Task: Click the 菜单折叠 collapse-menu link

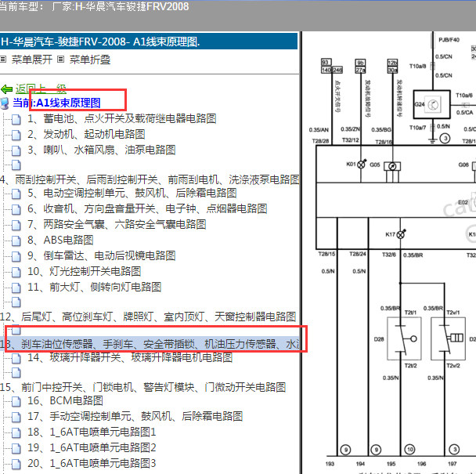Action: click(89, 60)
